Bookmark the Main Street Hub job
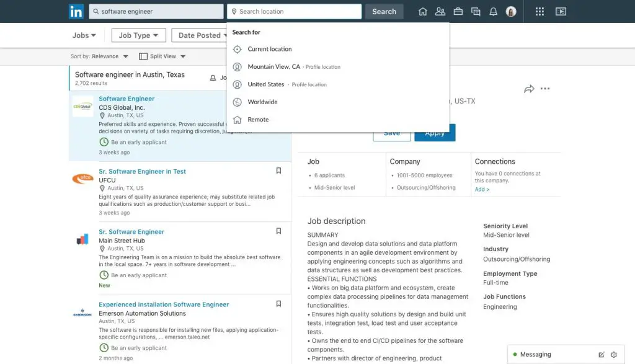The image size is (635, 364). [x=278, y=231]
